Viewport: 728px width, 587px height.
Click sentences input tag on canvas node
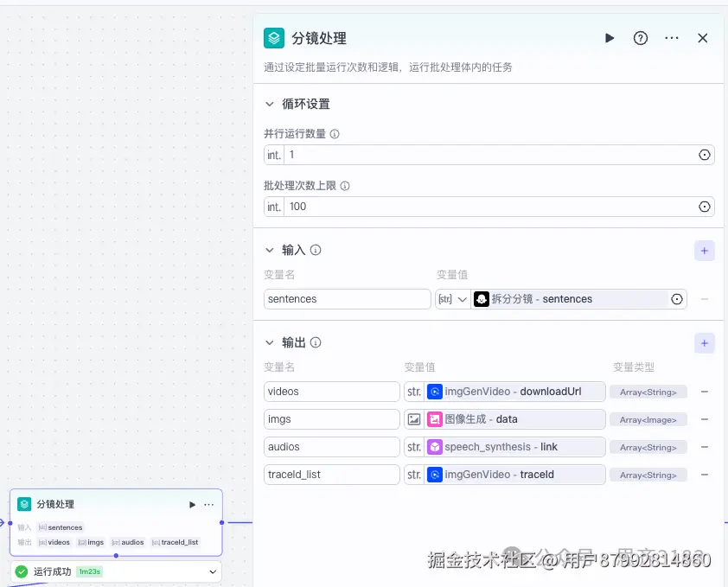61,527
